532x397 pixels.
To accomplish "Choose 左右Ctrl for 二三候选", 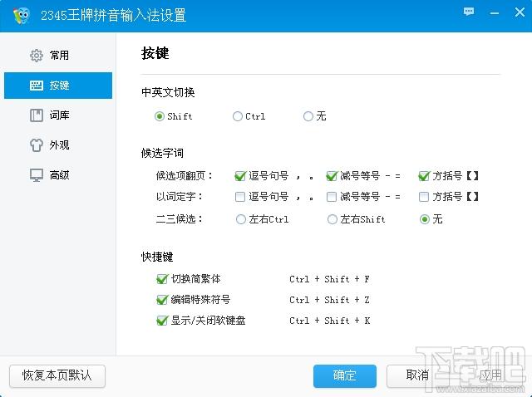I will tap(241, 219).
